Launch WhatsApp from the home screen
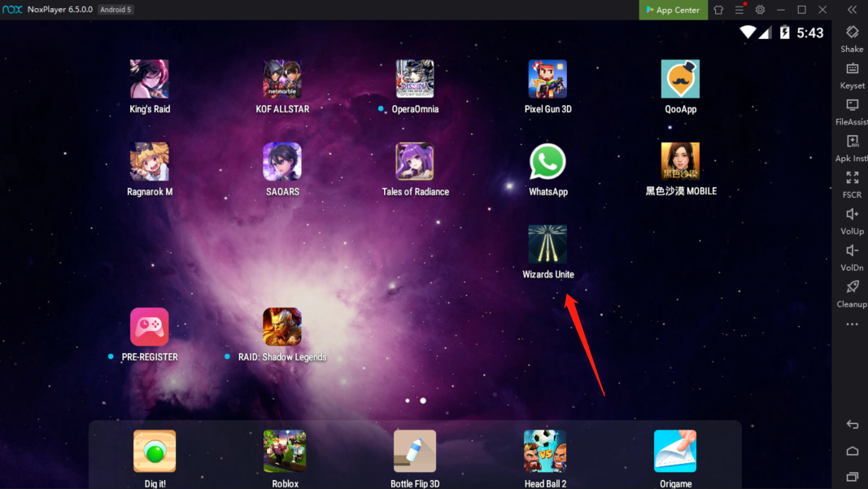 (x=547, y=163)
